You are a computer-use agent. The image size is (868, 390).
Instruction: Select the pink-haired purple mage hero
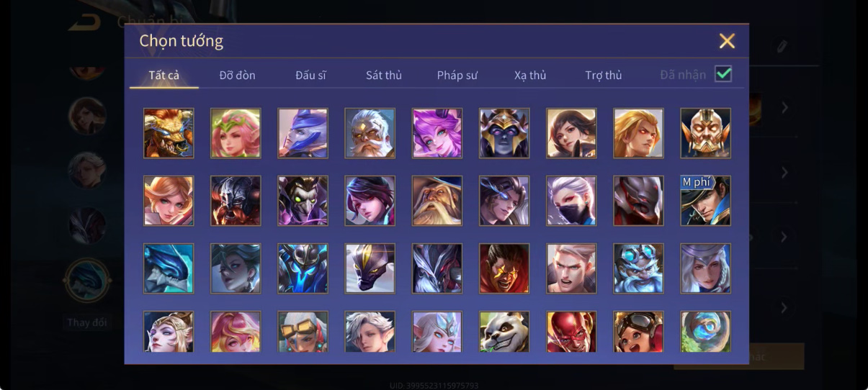[437, 133]
